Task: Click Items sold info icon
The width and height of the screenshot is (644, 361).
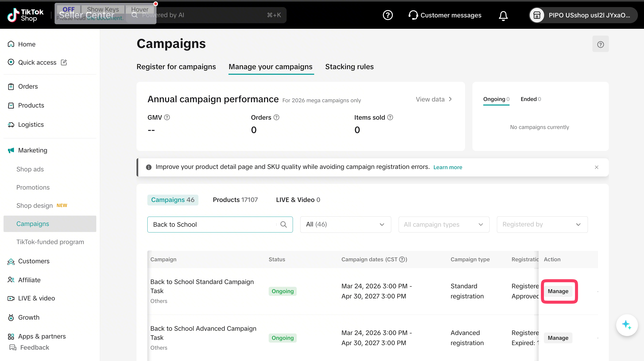Action: 390,117
